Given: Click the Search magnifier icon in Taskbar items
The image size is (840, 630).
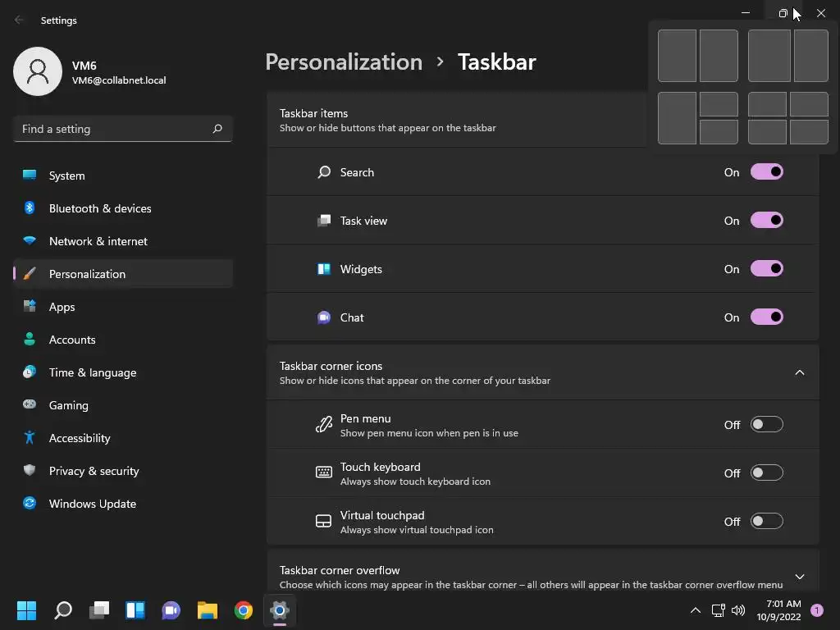Looking at the screenshot, I should [x=324, y=172].
